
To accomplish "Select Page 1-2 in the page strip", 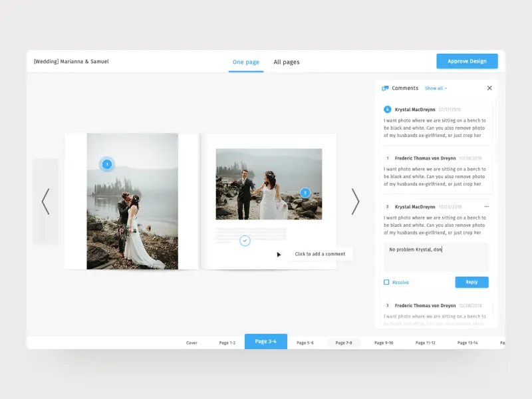I will click(227, 342).
